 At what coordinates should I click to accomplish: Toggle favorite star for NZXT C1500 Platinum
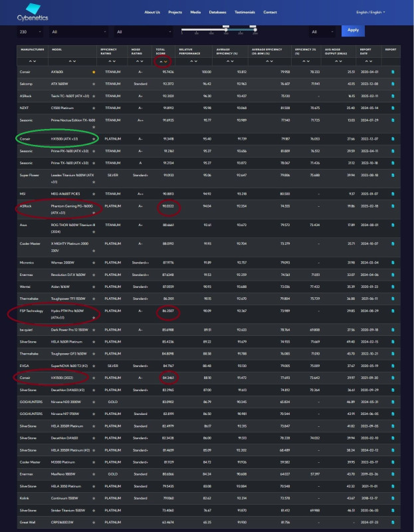94,108
